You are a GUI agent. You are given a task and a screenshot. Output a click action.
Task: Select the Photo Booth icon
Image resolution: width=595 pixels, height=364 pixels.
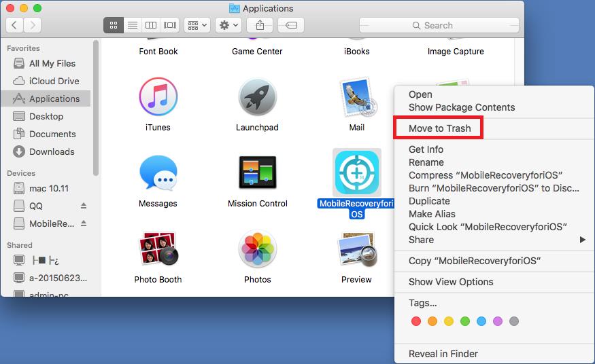point(158,249)
